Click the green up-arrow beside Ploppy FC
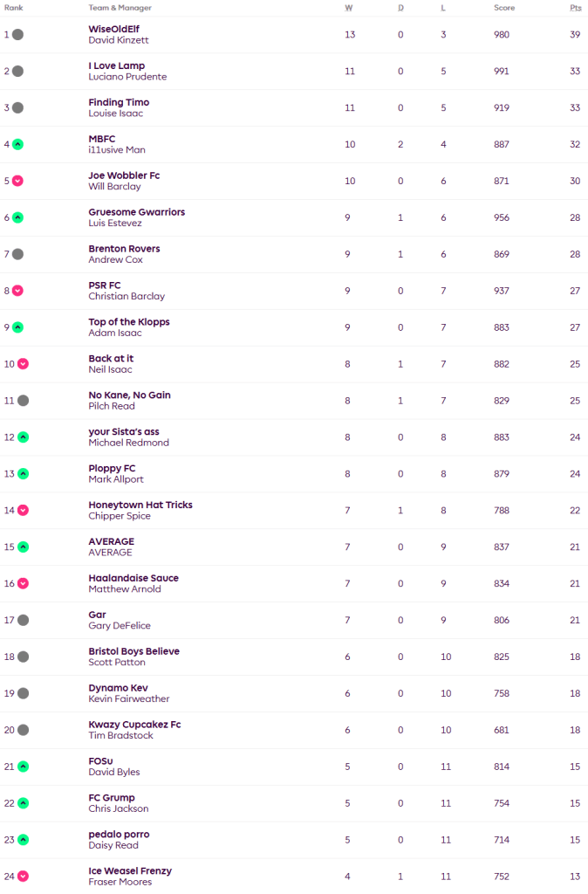Viewport: 588px width, 894px height. (23, 474)
